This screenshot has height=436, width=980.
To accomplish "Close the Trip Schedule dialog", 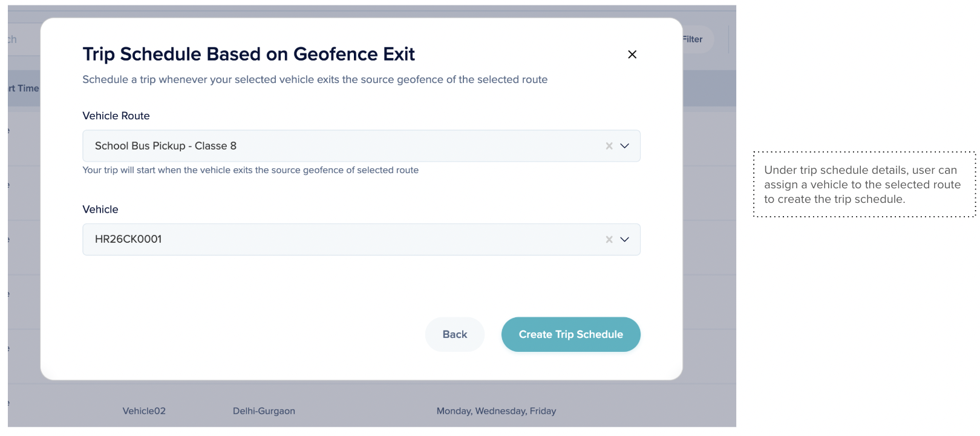I will pyautogui.click(x=632, y=54).
